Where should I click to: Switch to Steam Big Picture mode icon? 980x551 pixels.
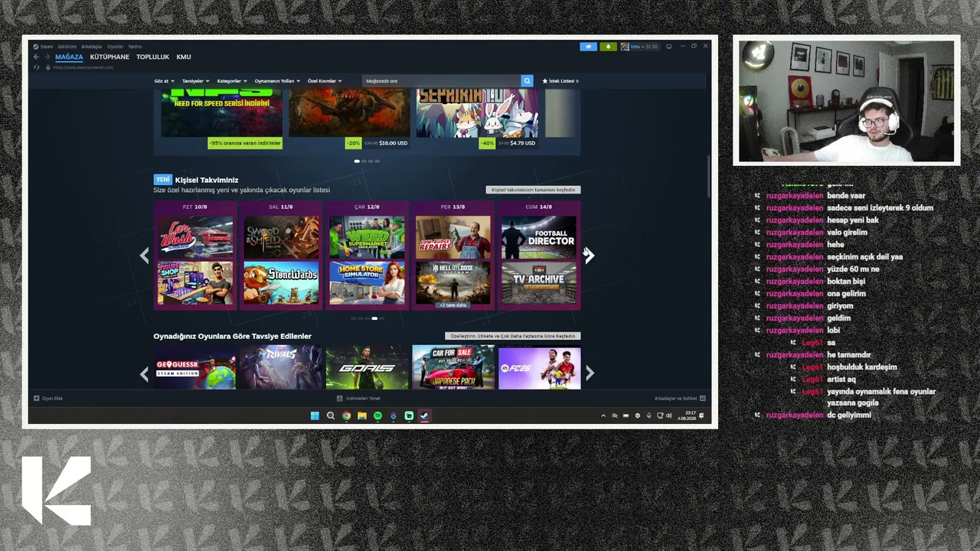[x=669, y=47]
